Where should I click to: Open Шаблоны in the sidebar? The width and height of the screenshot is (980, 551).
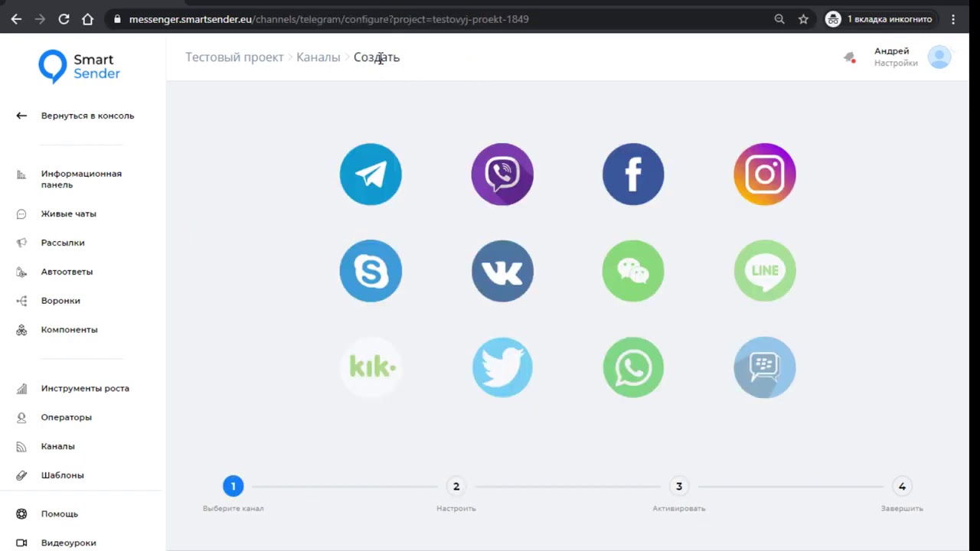point(51,475)
